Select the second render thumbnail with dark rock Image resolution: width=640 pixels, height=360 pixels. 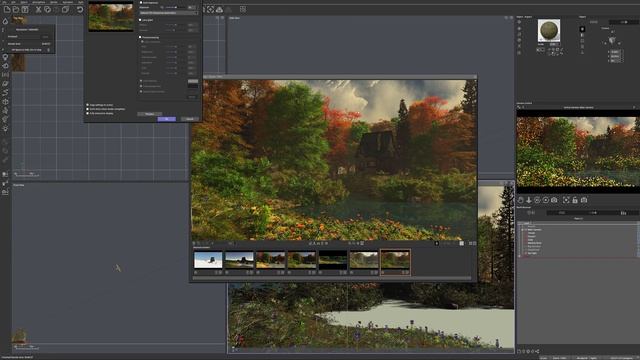(x=239, y=260)
